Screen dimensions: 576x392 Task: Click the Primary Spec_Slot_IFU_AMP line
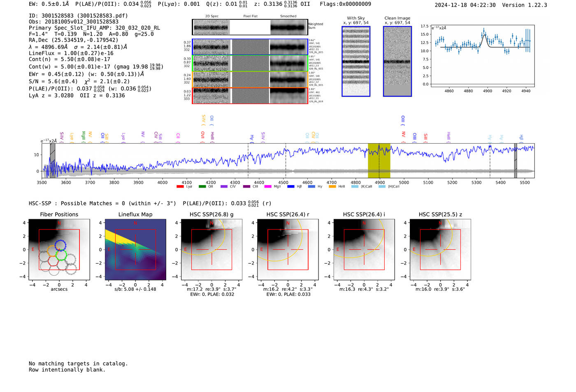pyautogui.click(x=94, y=28)
